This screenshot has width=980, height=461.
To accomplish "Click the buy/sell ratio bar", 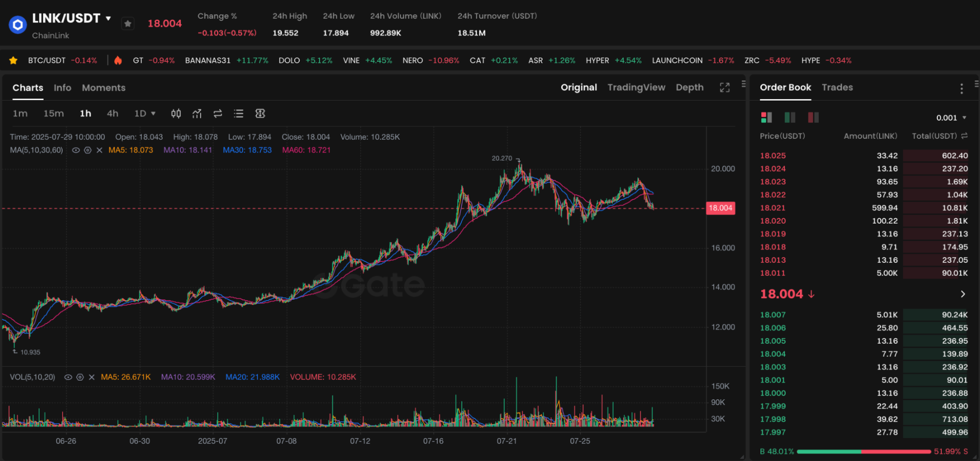I will click(864, 452).
